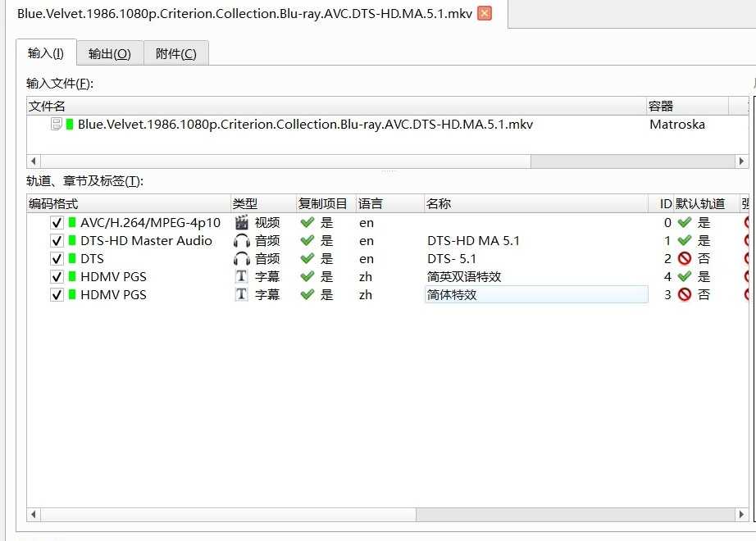The height and width of the screenshot is (541, 756).
Task: Click subtitle T icon of 简英双语特效 row
Action: (241, 277)
